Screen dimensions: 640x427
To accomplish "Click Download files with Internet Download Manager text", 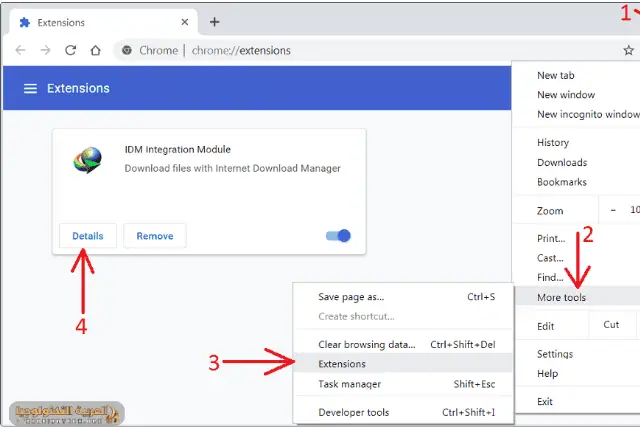I will click(232, 168).
